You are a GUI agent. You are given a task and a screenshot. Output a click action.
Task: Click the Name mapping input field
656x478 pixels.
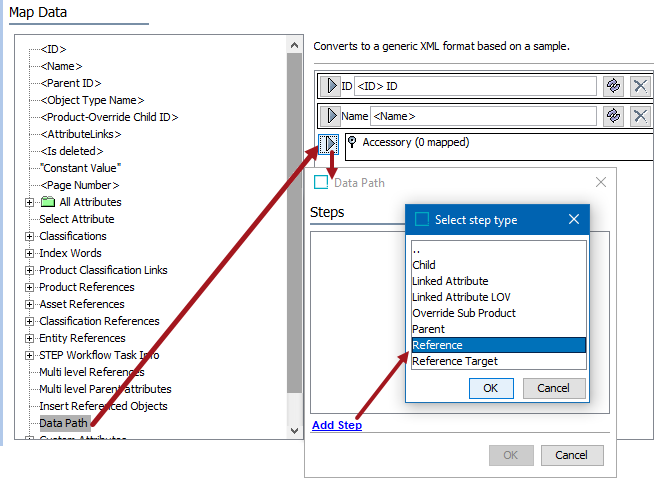(x=483, y=116)
